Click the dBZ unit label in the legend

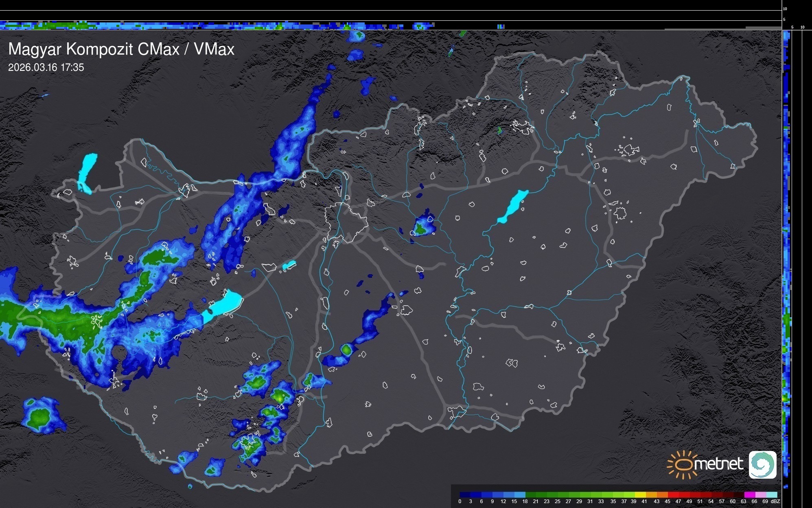[x=775, y=501]
